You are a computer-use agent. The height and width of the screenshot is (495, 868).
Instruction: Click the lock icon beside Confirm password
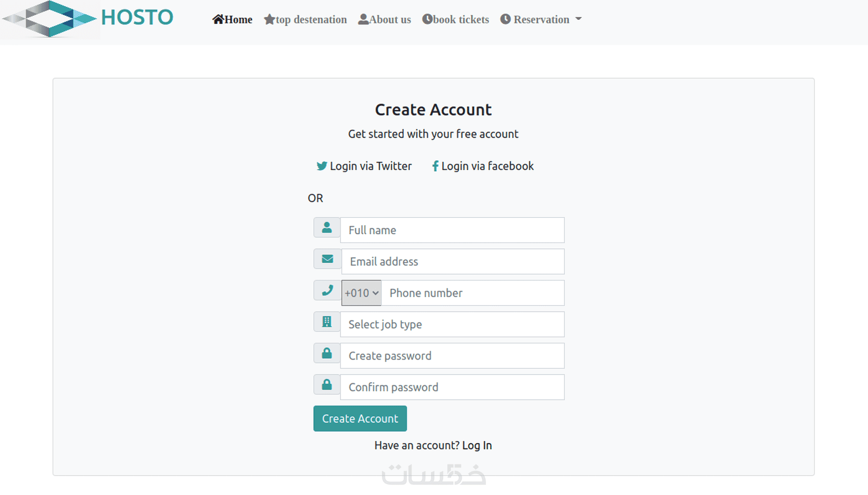[327, 385]
